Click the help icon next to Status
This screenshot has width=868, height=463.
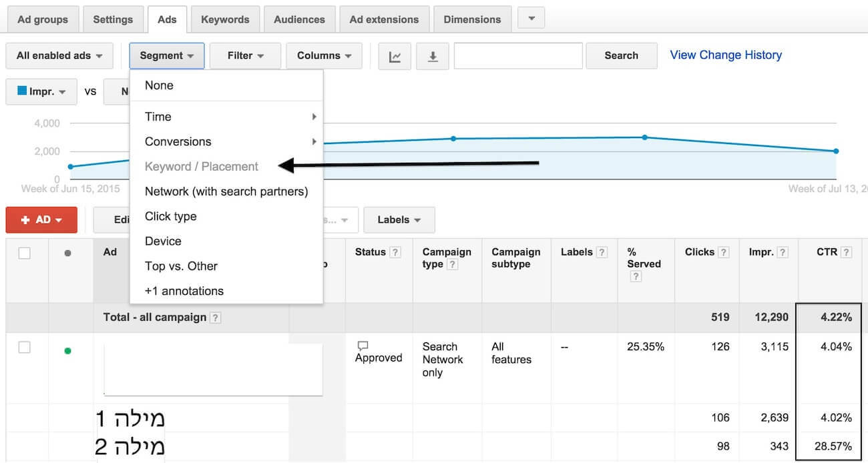(395, 252)
